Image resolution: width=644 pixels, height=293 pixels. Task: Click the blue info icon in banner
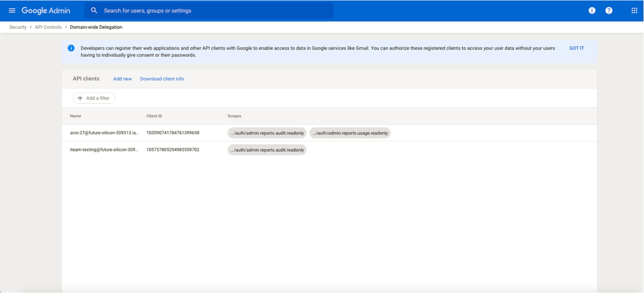coord(71,48)
